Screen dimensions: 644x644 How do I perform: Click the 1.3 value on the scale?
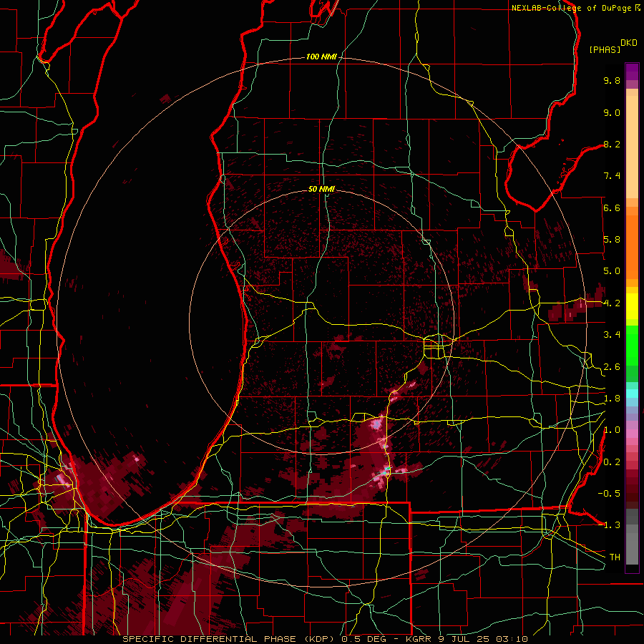tap(612, 525)
